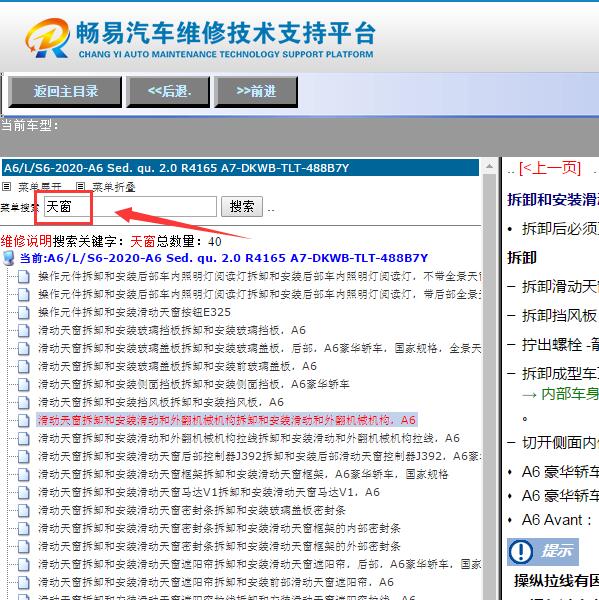Screen dimensions: 599x600
Task: Select the blue A6/L/S6-2020-A6 Sed. header bar
Action: point(240,168)
